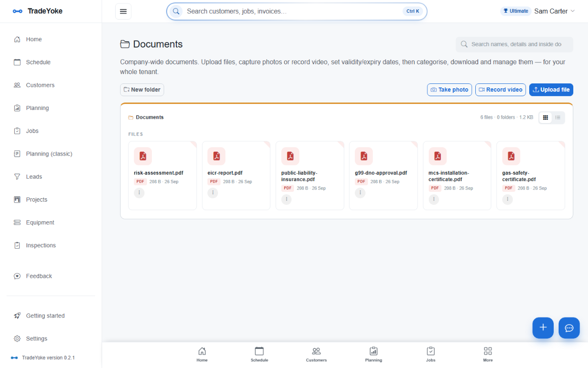Click the eicr-report.pdf PDF icon
This screenshot has width=588, height=368.
tap(217, 156)
